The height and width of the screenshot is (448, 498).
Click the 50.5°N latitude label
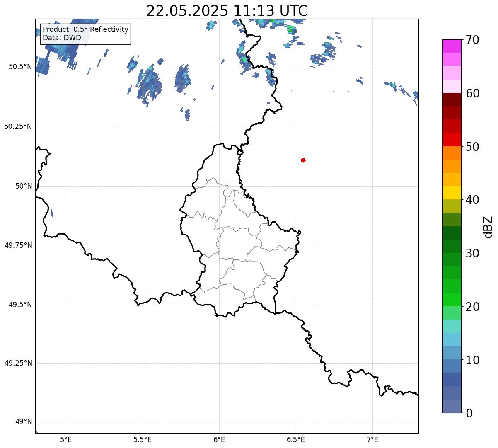tap(20, 67)
